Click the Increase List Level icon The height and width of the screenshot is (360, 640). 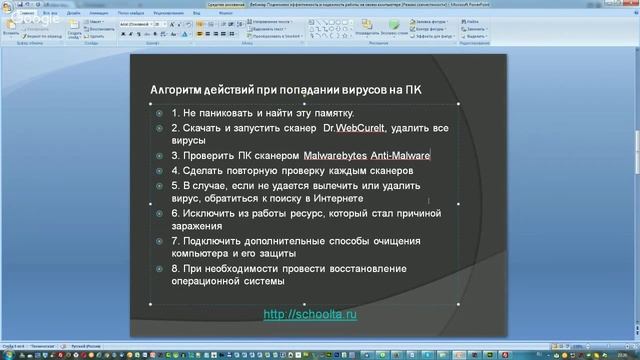pyautogui.click(x=231, y=24)
